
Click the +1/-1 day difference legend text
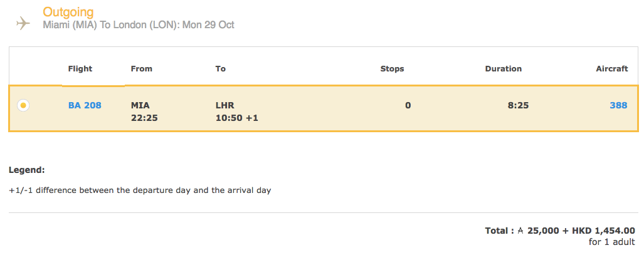click(140, 190)
